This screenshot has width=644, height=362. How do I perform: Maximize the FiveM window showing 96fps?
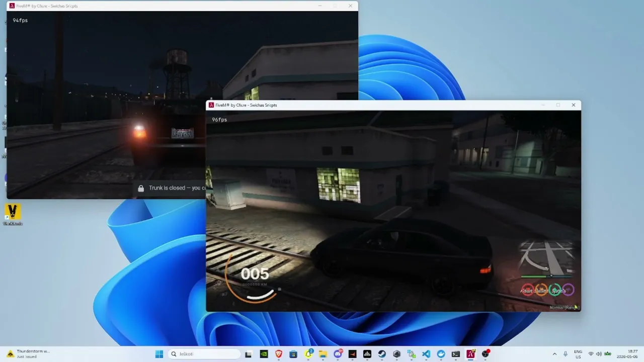pyautogui.click(x=558, y=105)
